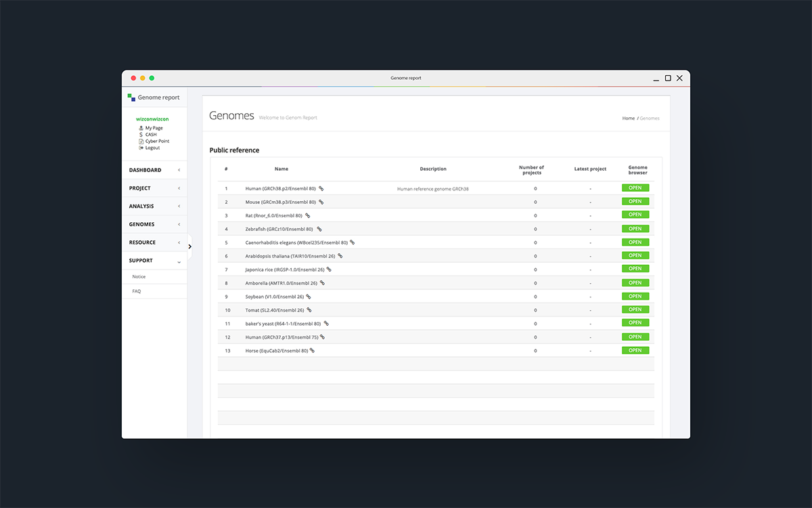The image size is (812, 508).
Task: Collapse the SUPPORT menu chevron
Action: click(179, 261)
